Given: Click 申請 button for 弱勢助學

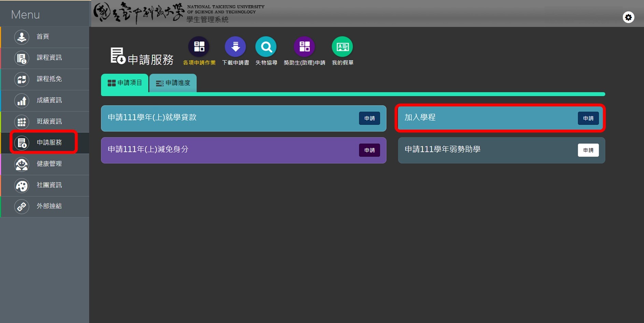Looking at the screenshot, I should click(588, 150).
